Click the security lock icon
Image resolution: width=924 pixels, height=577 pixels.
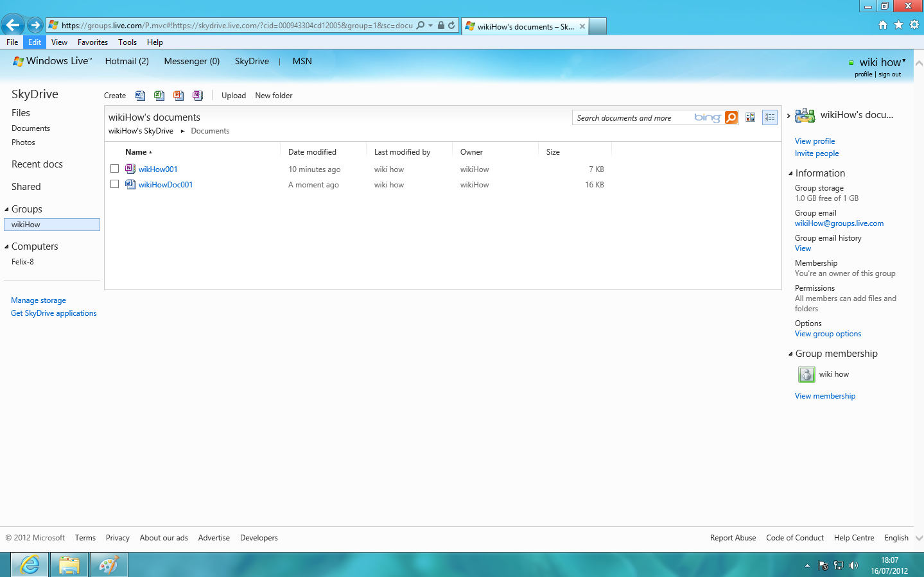(441, 26)
